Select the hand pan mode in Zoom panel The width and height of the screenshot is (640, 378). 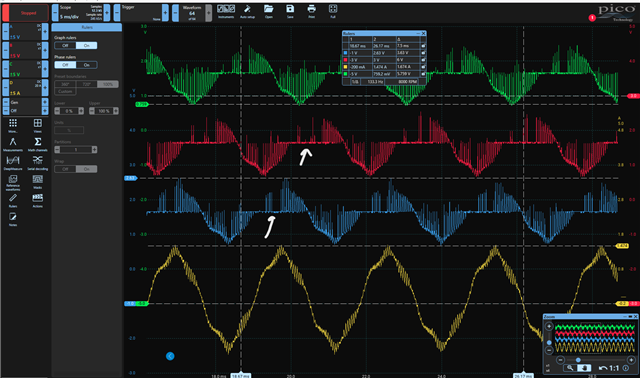click(584, 368)
